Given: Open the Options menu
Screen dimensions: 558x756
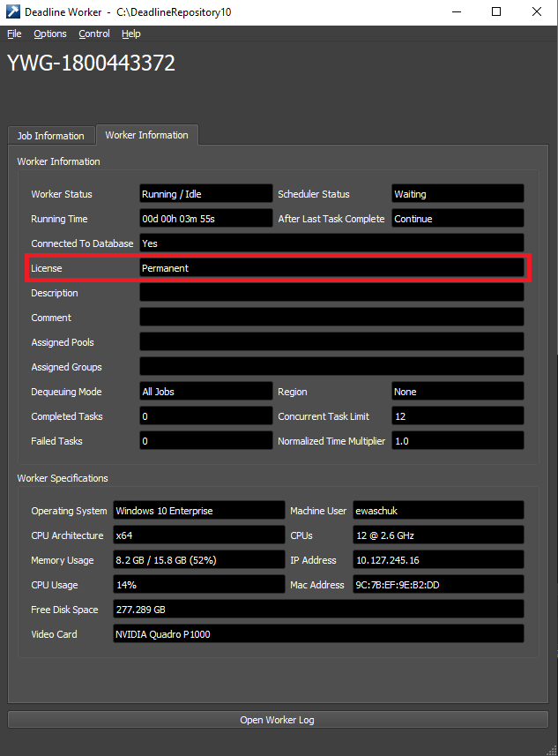Looking at the screenshot, I should click(x=50, y=34).
